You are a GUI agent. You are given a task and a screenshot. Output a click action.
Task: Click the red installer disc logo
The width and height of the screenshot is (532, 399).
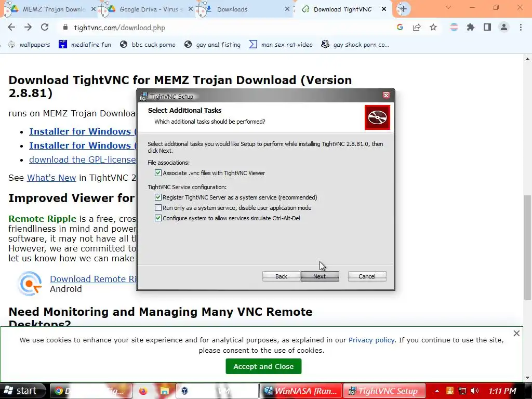(377, 117)
